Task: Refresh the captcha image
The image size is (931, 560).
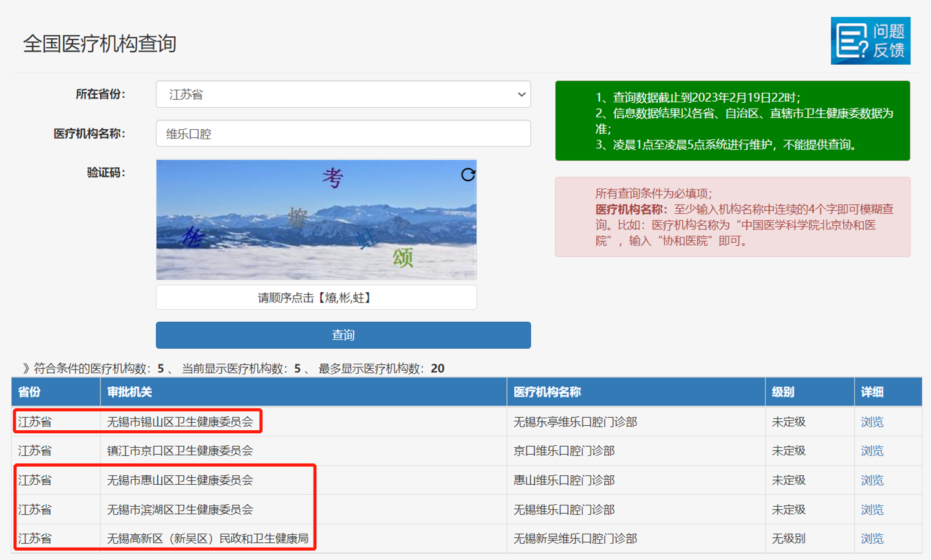Action: coord(468,174)
